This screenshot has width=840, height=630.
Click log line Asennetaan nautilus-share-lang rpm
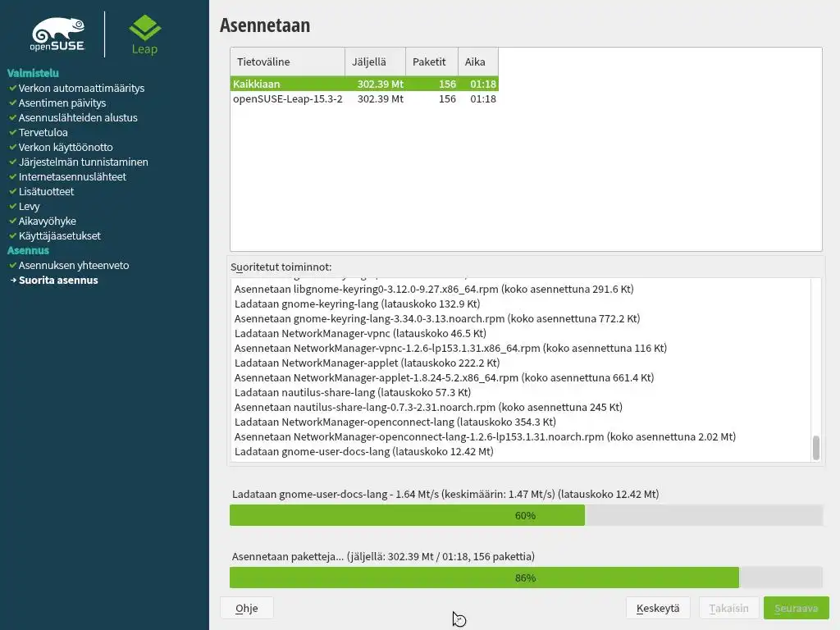click(428, 407)
